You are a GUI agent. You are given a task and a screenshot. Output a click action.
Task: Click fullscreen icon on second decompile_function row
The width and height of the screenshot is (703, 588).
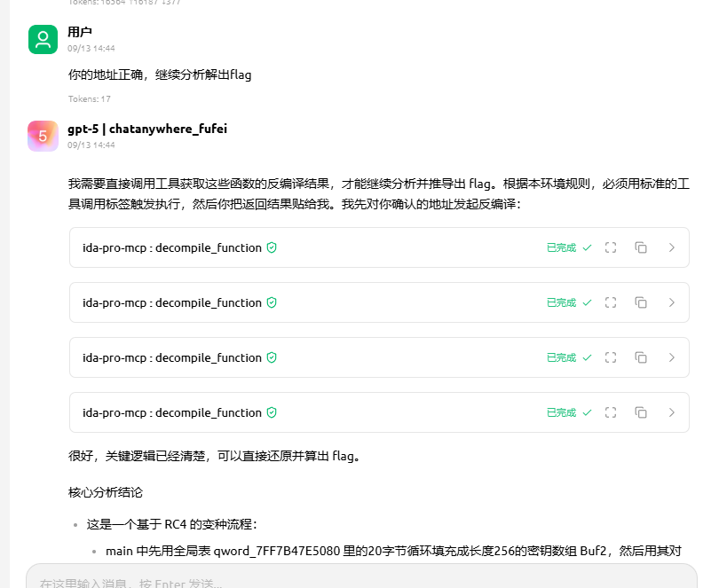611,302
